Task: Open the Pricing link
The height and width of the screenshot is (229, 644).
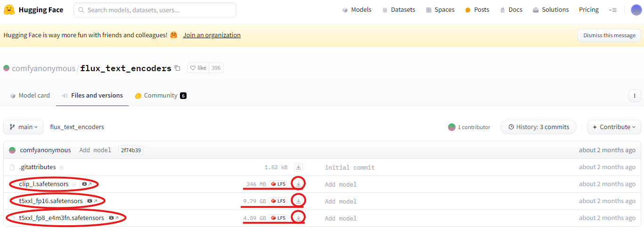Action: click(x=589, y=10)
